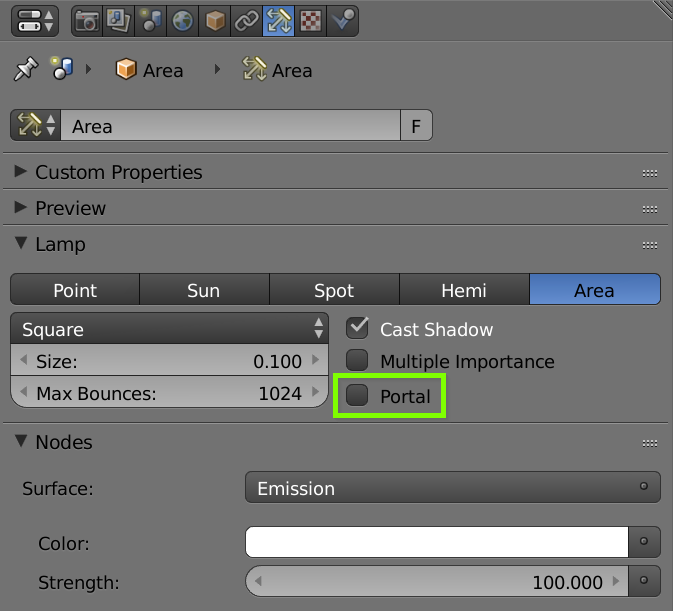The height and width of the screenshot is (611, 673).
Task: Toggle the pin icon for the properties context
Action: [26, 69]
